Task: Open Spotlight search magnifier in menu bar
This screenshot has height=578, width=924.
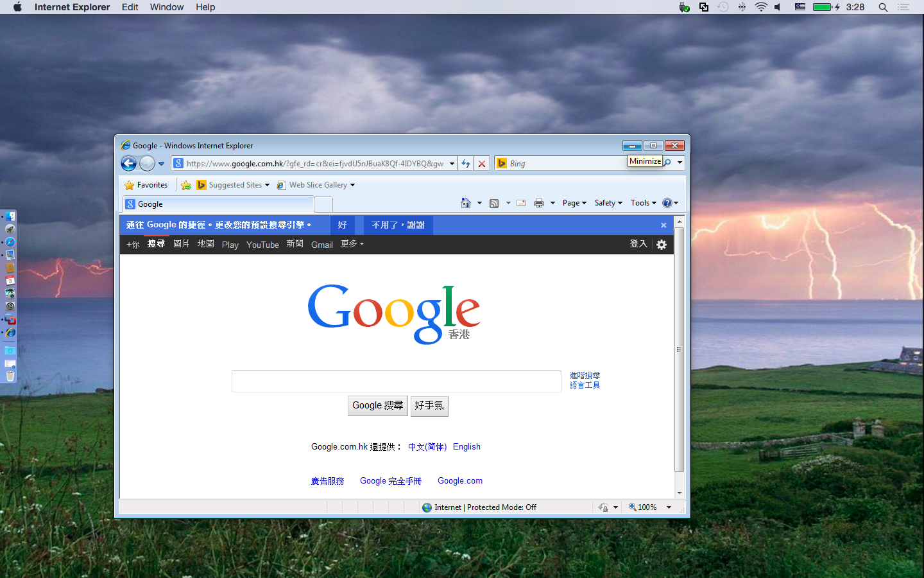Action: pyautogui.click(x=883, y=7)
